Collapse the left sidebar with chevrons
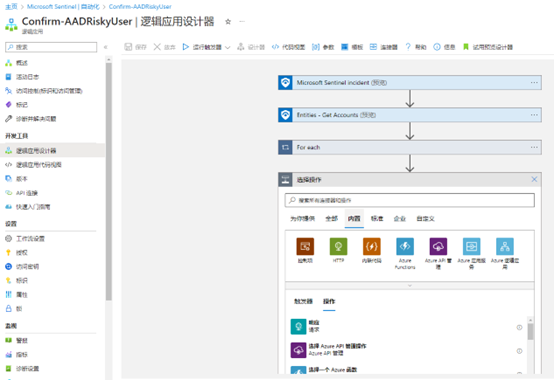Viewport: 554px width, 380px height. pos(105,47)
